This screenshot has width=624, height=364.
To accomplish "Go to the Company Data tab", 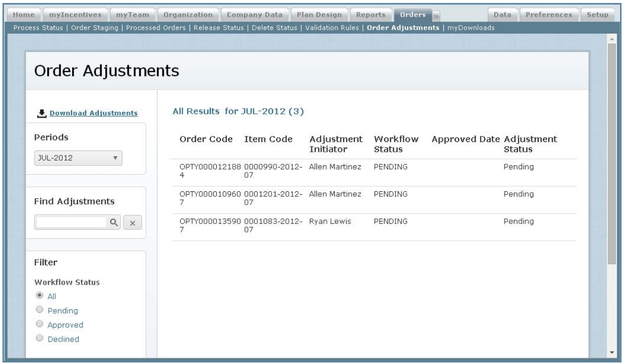I will tap(255, 14).
